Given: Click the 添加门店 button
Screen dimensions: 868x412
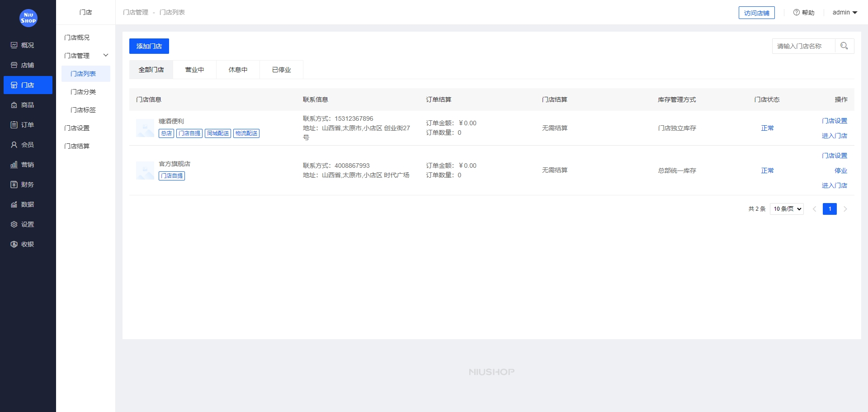Looking at the screenshot, I should [x=149, y=46].
